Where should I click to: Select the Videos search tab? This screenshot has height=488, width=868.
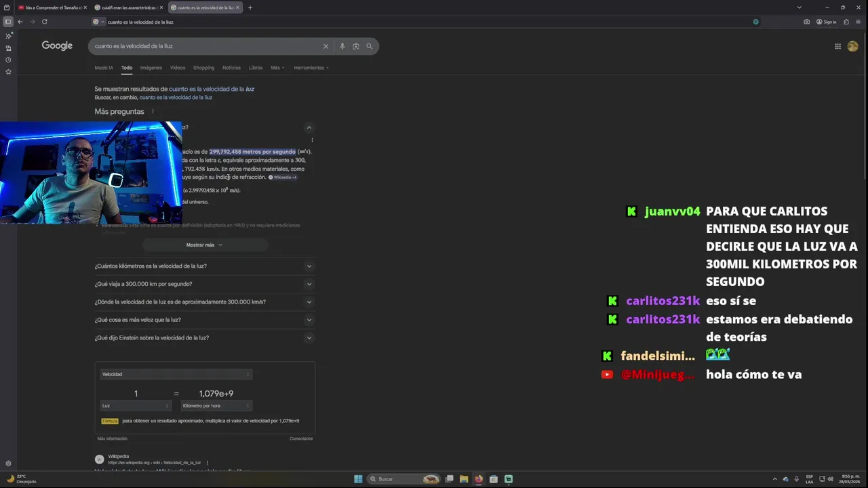coord(178,68)
